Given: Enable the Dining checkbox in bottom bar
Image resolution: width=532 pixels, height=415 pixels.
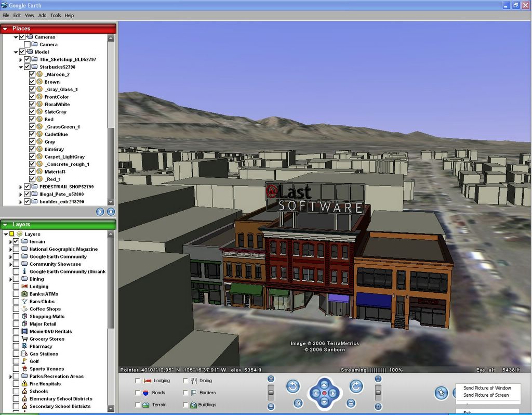Looking at the screenshot, I should [185, 381].
